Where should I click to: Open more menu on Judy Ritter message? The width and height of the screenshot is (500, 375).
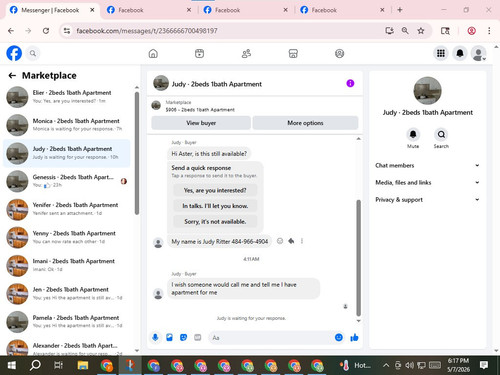(302, 241)
